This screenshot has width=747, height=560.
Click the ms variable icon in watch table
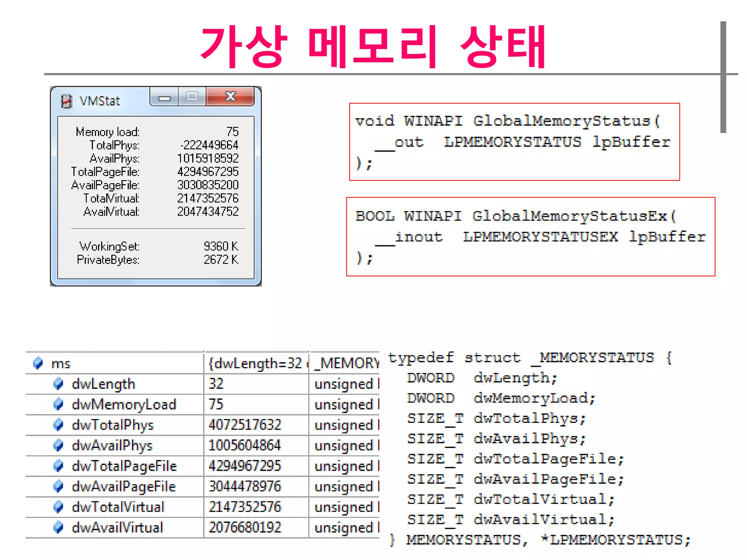click(38, 363)
